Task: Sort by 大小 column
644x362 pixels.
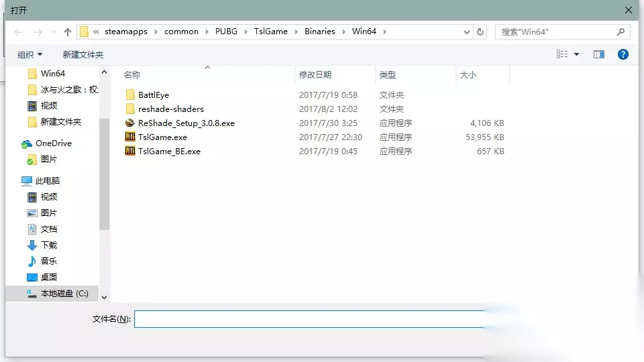Action: click(468, 74)
